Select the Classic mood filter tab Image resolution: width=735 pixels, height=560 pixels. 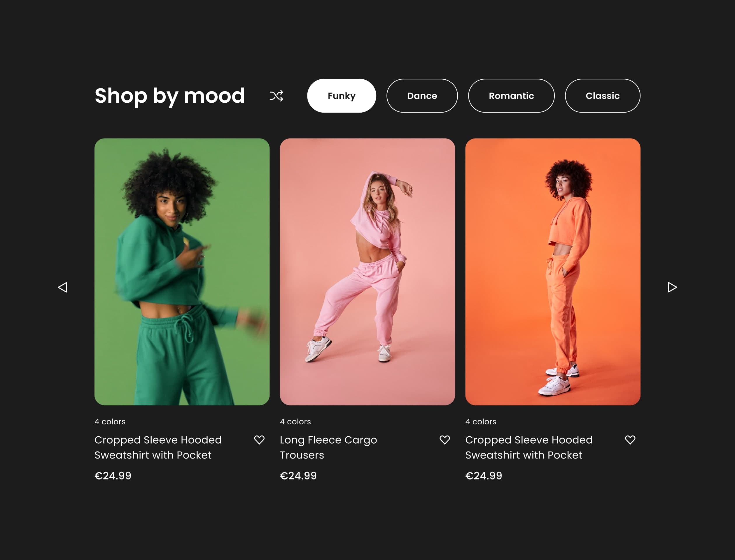[603, 96]
